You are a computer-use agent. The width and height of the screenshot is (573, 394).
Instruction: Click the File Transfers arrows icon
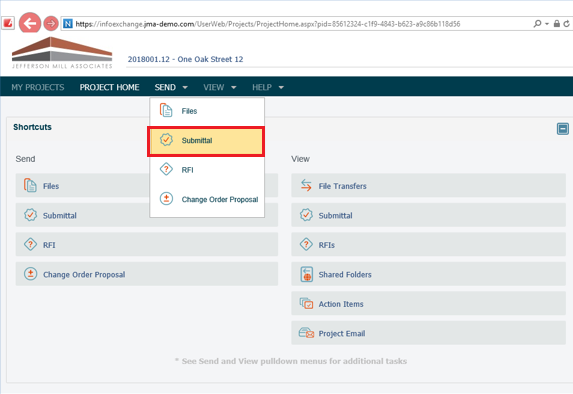(306, 186)
